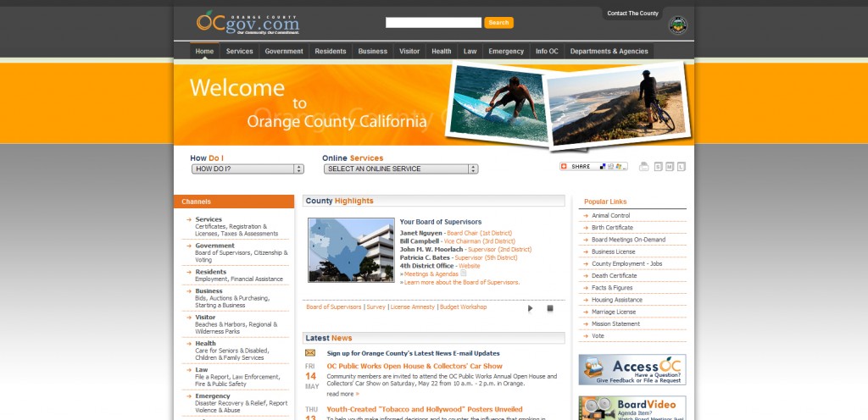Open the Business navigation tab

(x=373, y=52)
